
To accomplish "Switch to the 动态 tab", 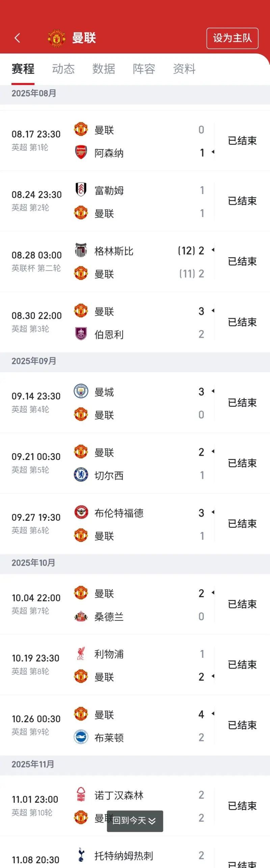I will (63, 69).
